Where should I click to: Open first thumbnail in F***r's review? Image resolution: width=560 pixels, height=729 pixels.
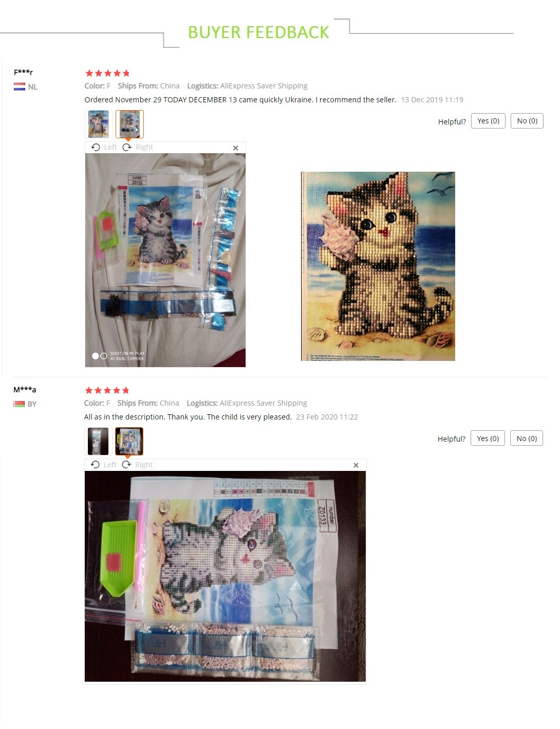click(x=99, y=124)
